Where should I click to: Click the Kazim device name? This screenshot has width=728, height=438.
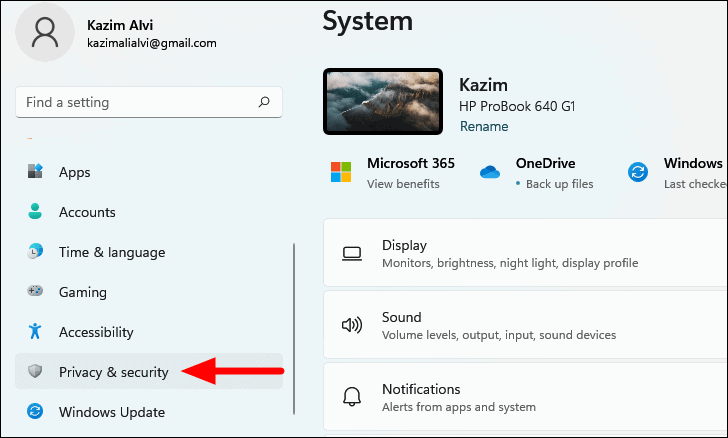pos(483,85)
